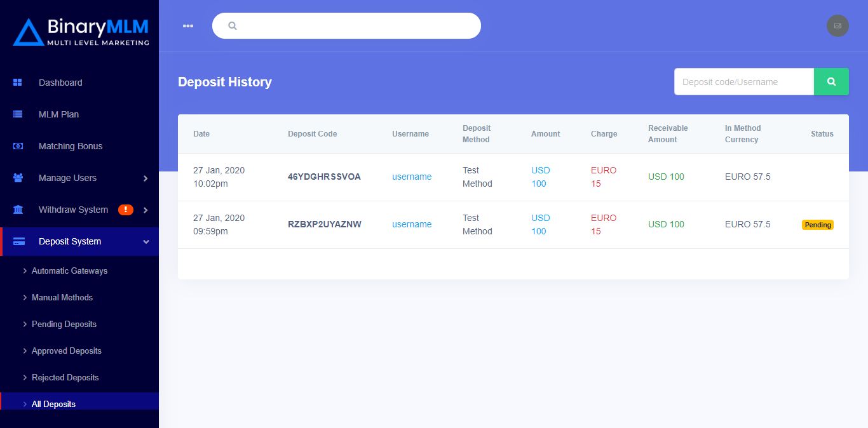
Task: Collapse the Deposit System submenu arrow
Action: click(x=146, y=242)
